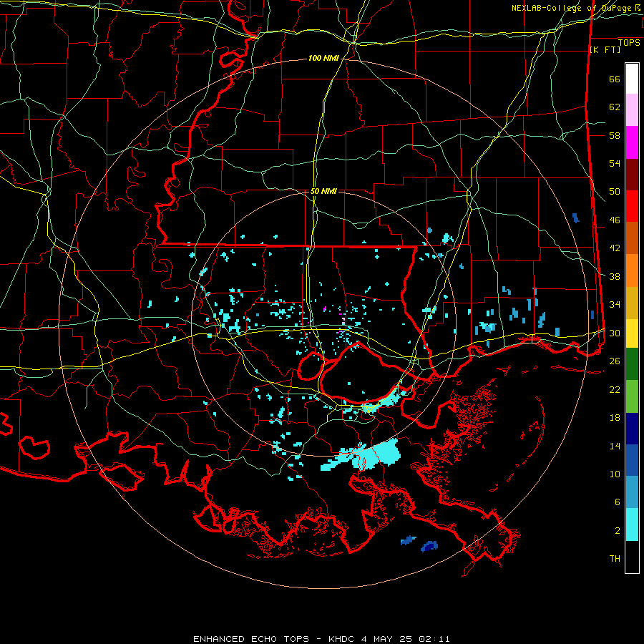Screen dimensions: 644x644
Task: Click the 26 legend value
Action: click(x=615, y=361)
